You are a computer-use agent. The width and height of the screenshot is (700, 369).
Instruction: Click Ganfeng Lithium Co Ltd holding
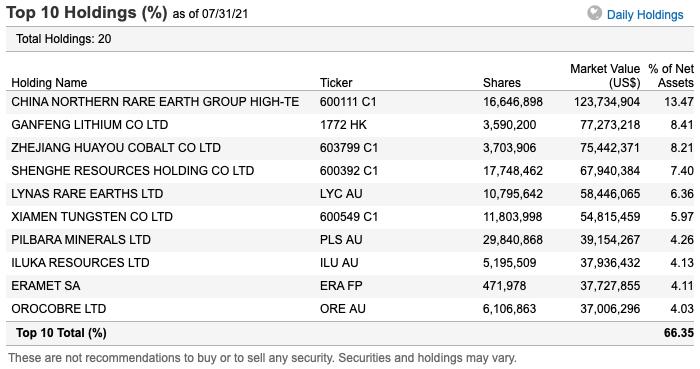click(90, 124)
